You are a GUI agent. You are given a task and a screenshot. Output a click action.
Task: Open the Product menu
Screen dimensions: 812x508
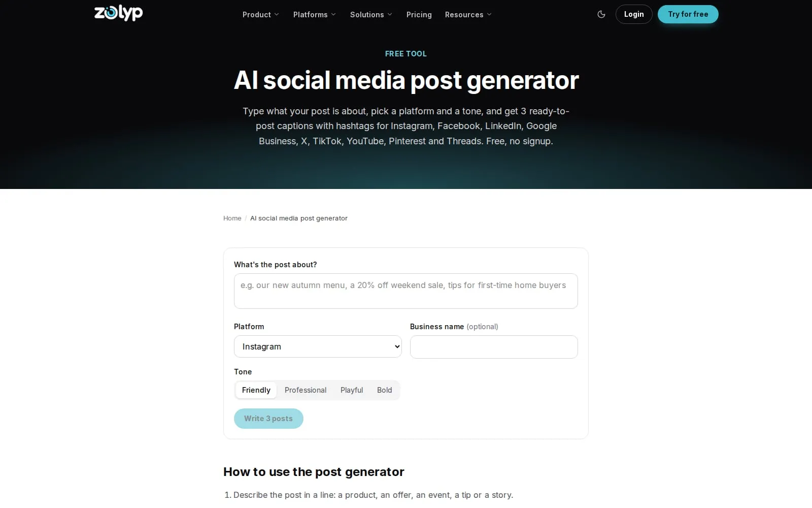(x=261, y=15)
